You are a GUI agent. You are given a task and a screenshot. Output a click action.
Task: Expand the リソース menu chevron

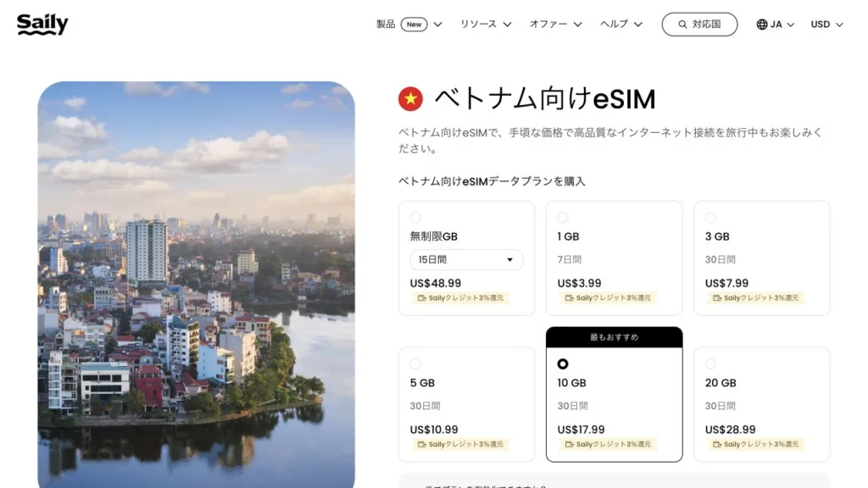[507, 25]
